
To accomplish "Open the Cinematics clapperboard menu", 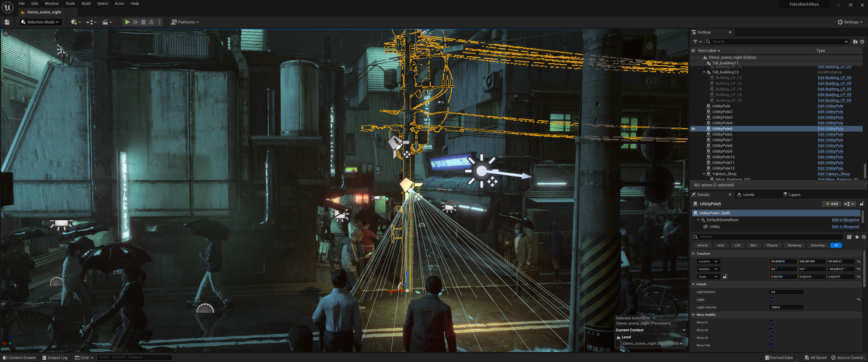I will click(107, 22).
